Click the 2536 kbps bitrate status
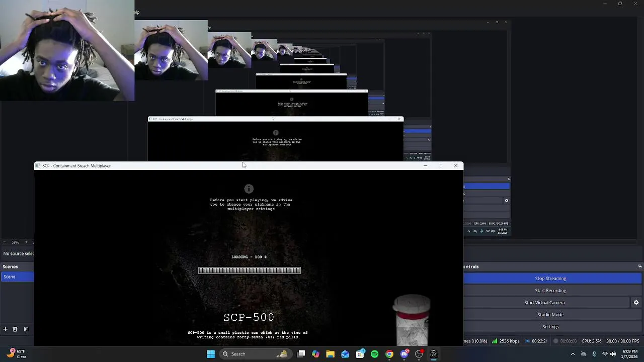Screen dimensions: 644x362 point(506,341)
